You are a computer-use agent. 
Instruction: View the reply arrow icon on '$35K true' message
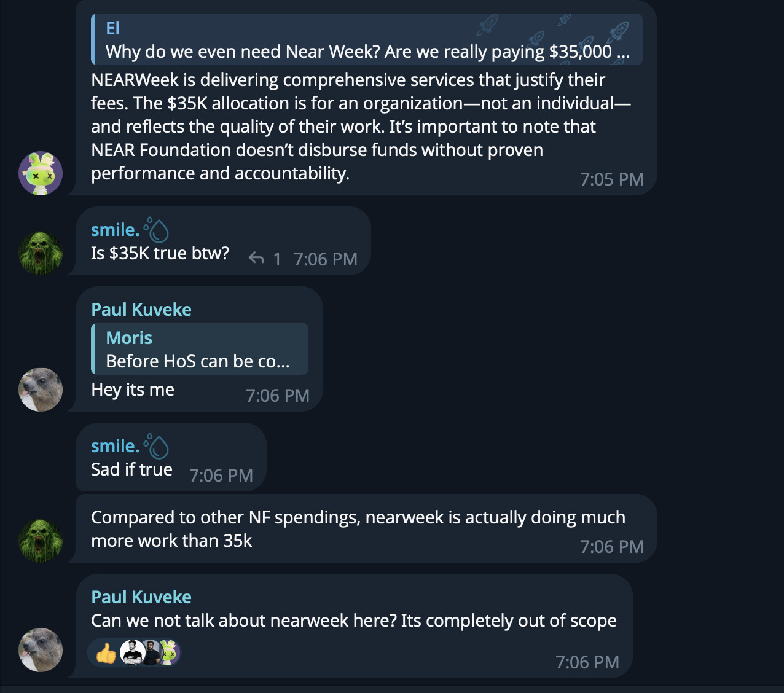256,259
